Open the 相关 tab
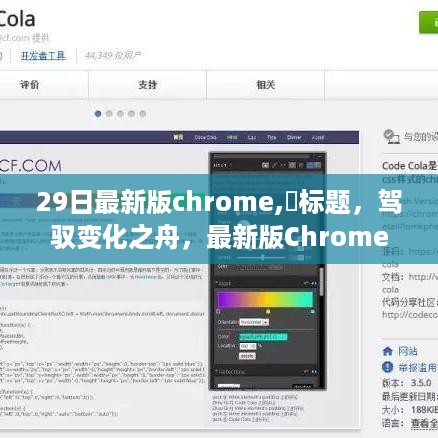 coord(265,85)
